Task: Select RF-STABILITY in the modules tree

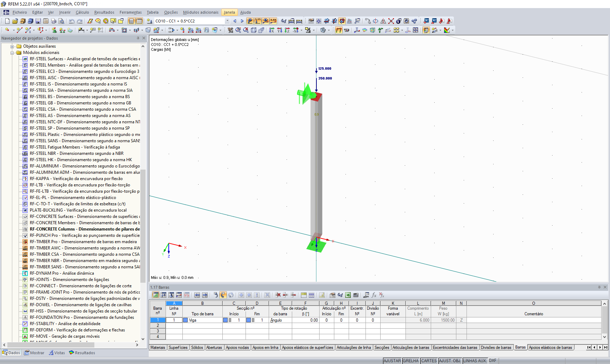Action: [65, 324]
